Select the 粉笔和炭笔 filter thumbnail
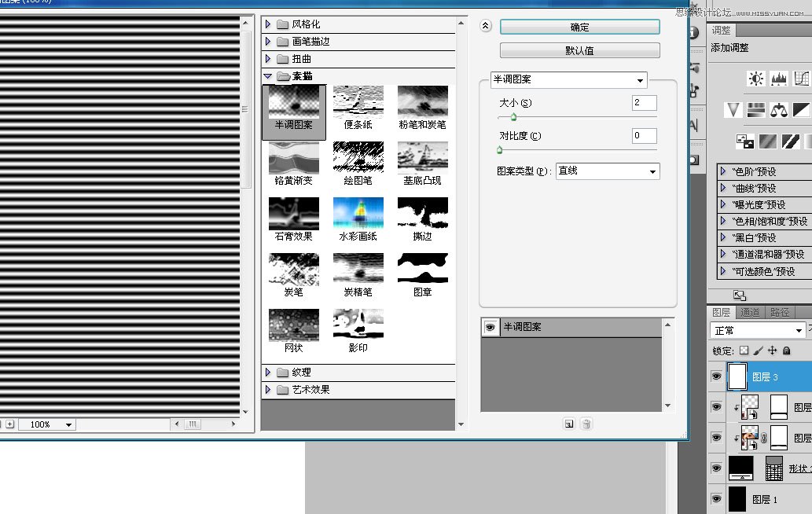812x514 pixels. pos(423,108)
